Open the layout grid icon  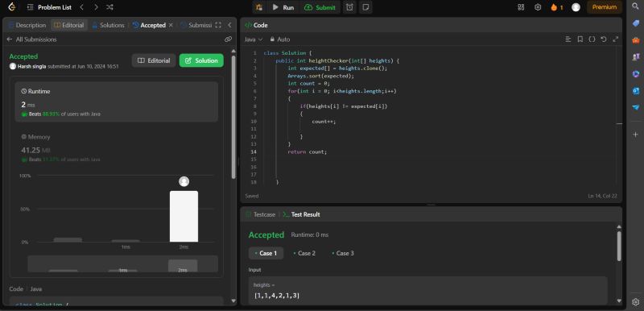click(521, 7)
